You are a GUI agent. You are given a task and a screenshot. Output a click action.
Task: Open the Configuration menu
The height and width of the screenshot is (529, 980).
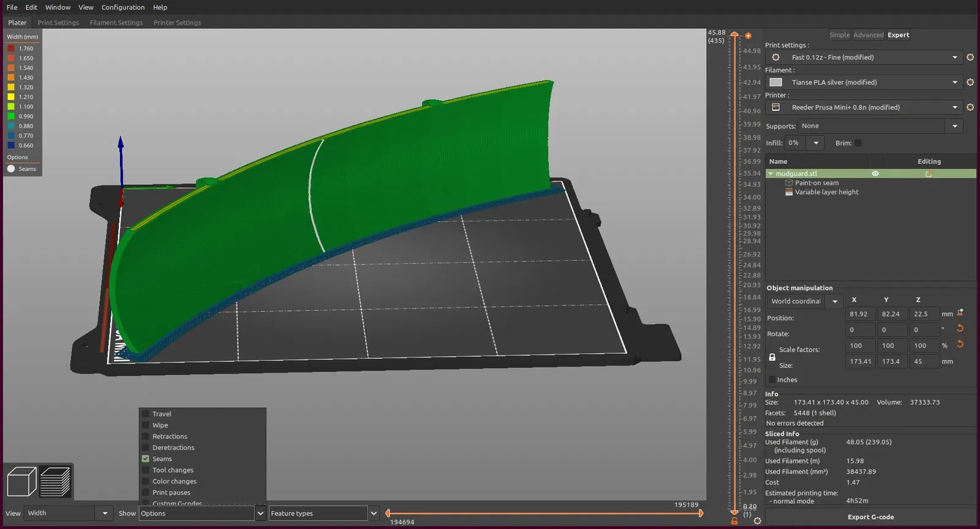(x=123, y=7)
